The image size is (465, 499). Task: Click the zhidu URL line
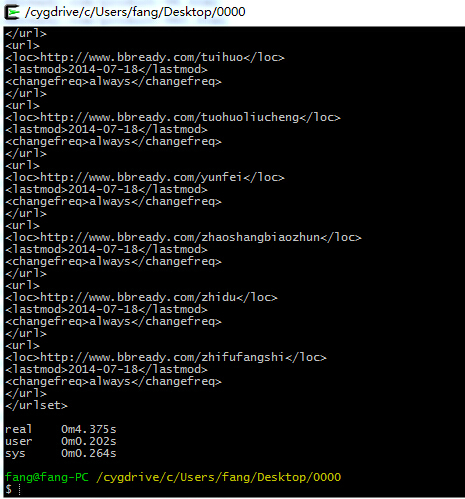point(141,297)
